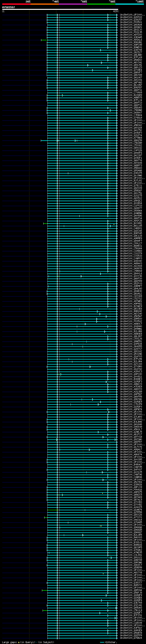Click the UniRef100_Q38744 hit

point(131,50)
